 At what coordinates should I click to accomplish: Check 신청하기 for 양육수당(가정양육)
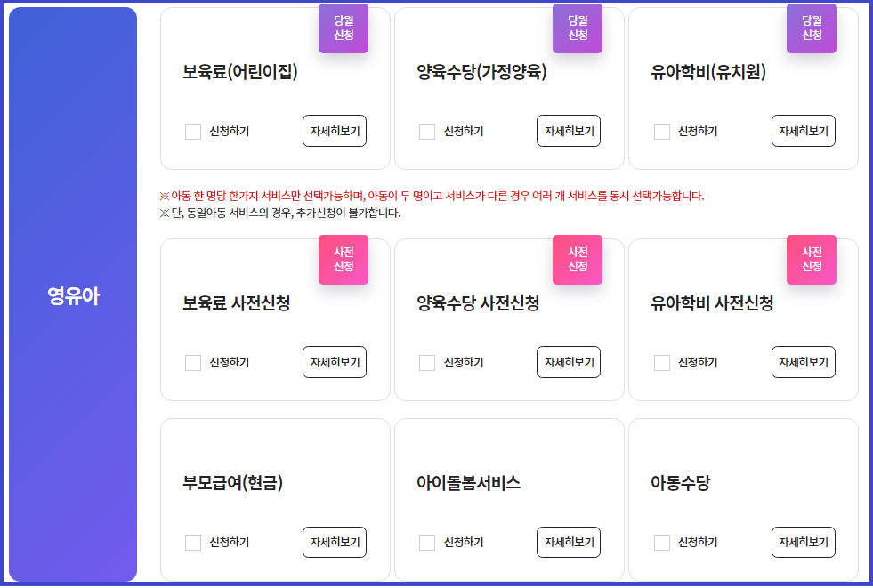[426, 131]
